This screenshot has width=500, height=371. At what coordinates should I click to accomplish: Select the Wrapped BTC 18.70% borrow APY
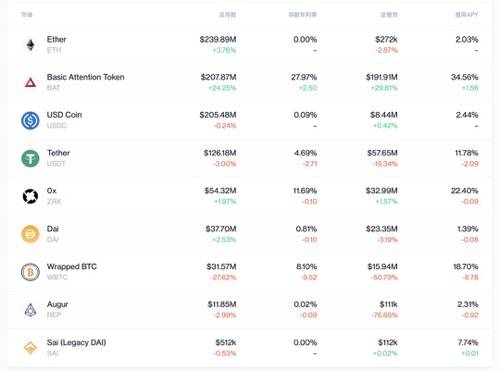466,267
